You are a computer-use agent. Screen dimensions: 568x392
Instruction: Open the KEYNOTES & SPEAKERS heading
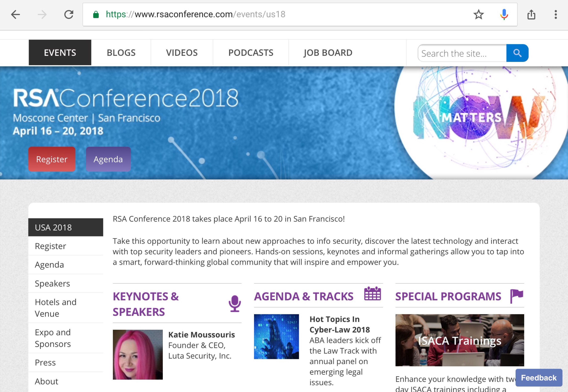click(146, 304)
